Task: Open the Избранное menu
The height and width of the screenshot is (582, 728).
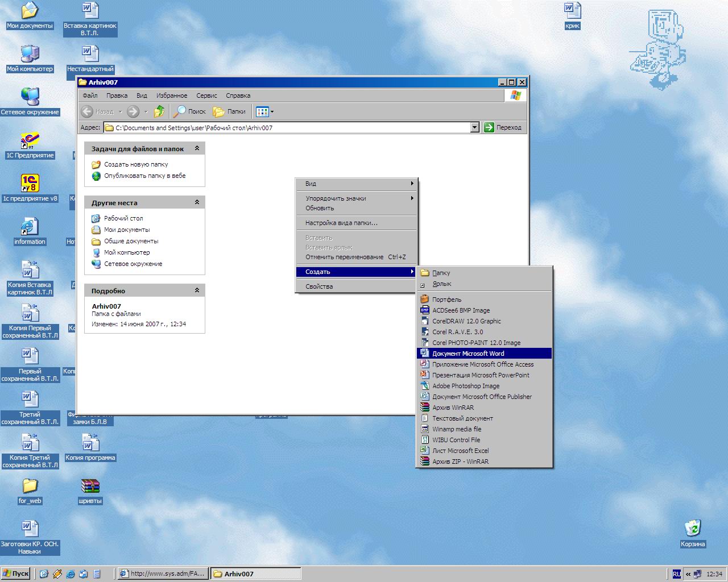Action: (172, 95)
